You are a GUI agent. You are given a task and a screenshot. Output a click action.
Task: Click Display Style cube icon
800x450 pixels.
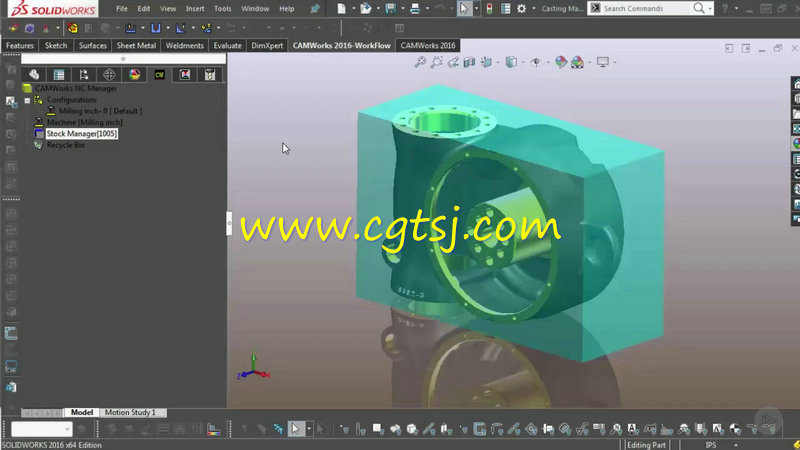pyautogui.click(x=511, y=62)
